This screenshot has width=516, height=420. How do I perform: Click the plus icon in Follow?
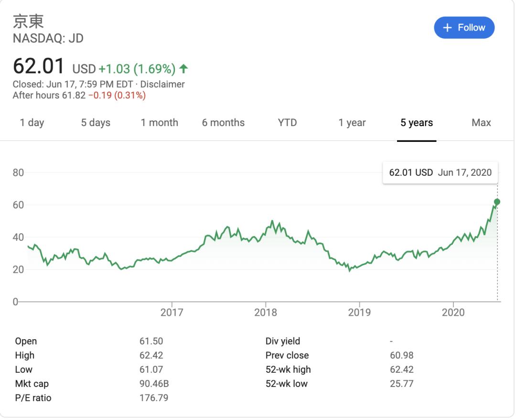(x=447, y=28)
